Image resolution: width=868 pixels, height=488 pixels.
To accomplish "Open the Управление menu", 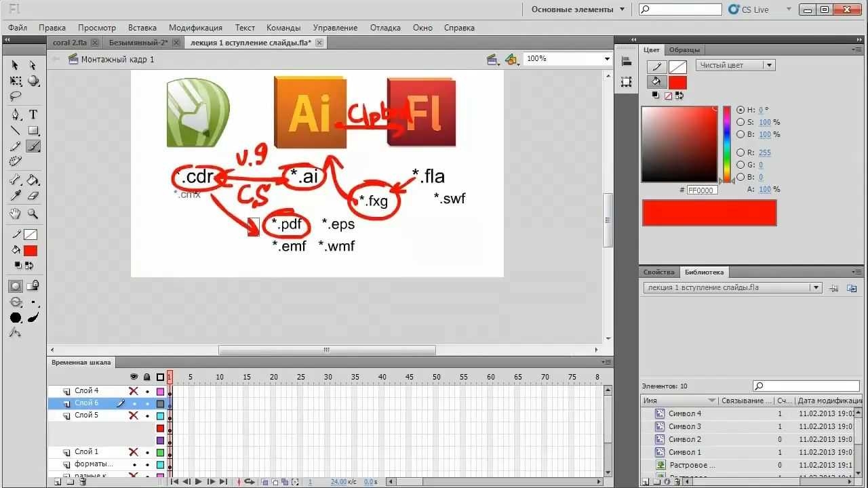I will [335, 28].
